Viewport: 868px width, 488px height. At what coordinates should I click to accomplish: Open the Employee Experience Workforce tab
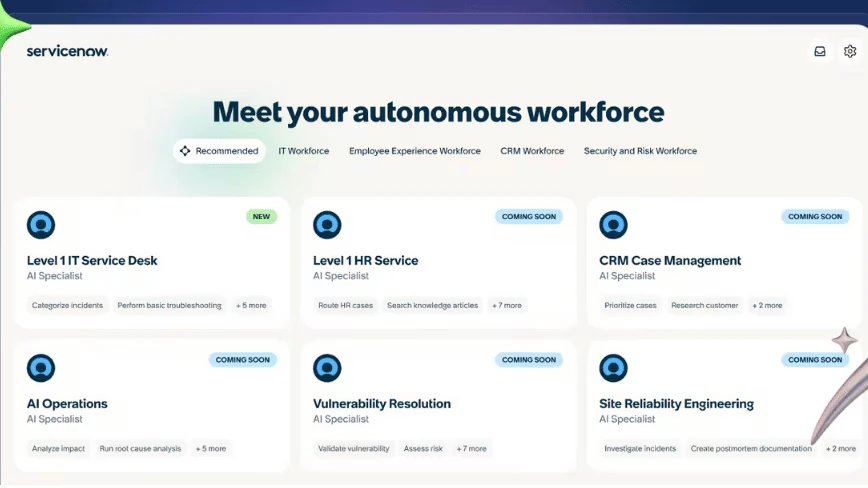(415, 151)
